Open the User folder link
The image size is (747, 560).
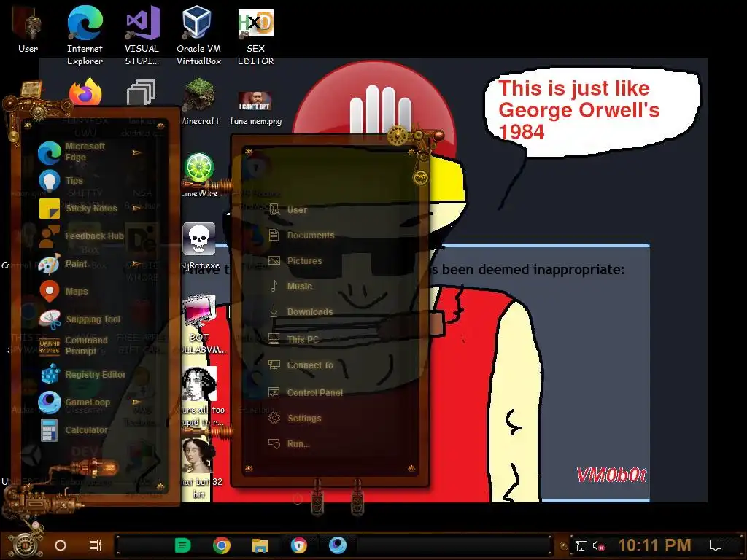[x=287, y=209]
